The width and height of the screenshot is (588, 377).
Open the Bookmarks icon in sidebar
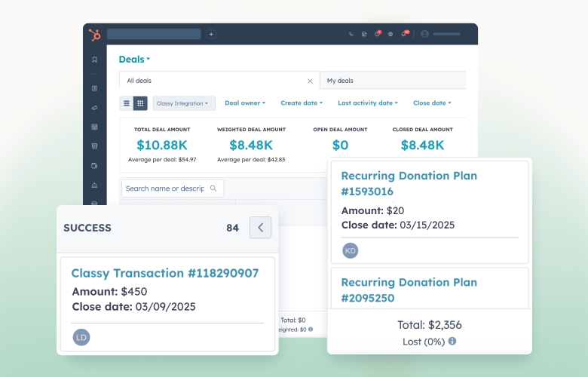point(94,60)
